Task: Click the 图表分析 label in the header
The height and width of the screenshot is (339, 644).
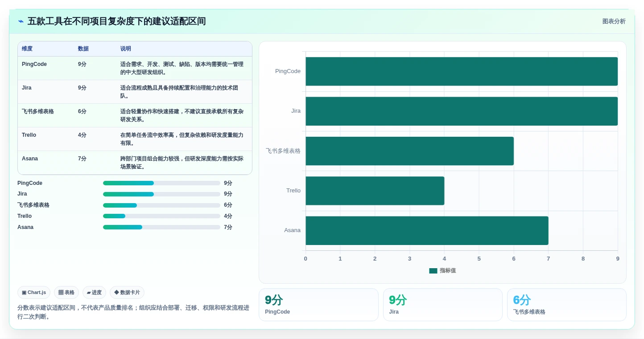Action: 614,21
